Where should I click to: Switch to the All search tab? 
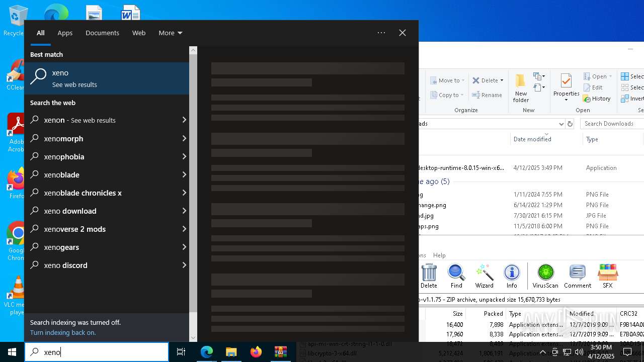pyautogui.click(x=41, y=33)
